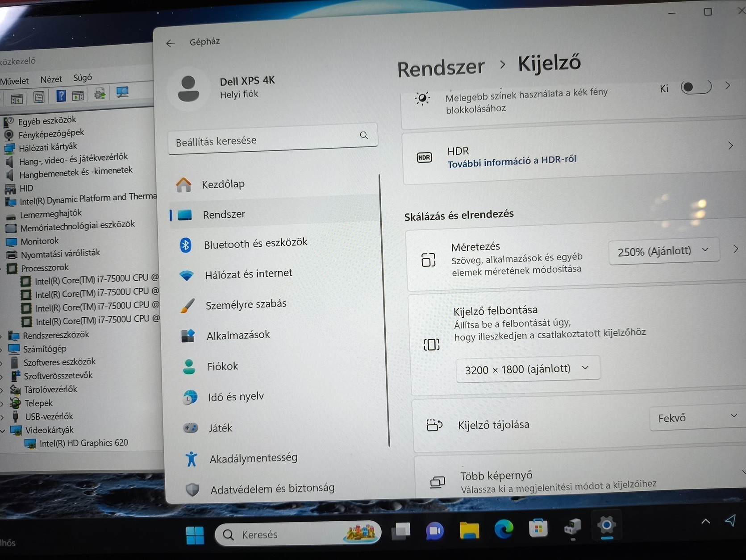Open the 3200 × 1800 resolution dropdown
Screen dimensions: 746x560
[528, 369]
